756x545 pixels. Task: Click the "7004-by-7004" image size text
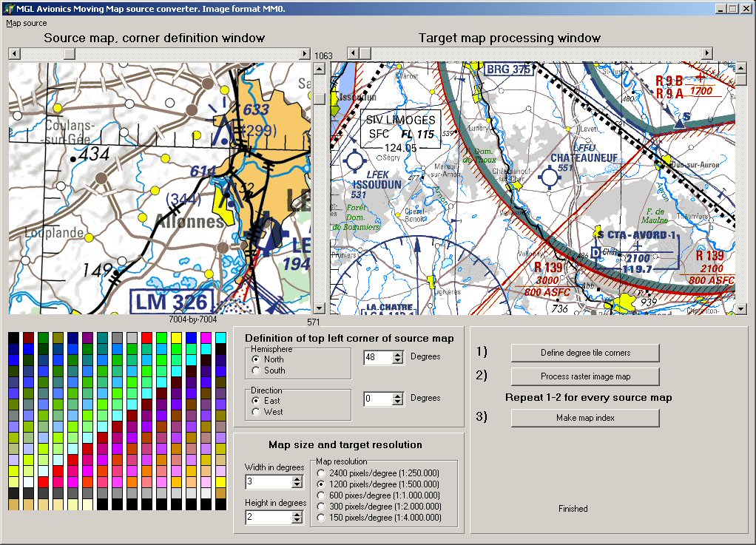coord(193,319)
